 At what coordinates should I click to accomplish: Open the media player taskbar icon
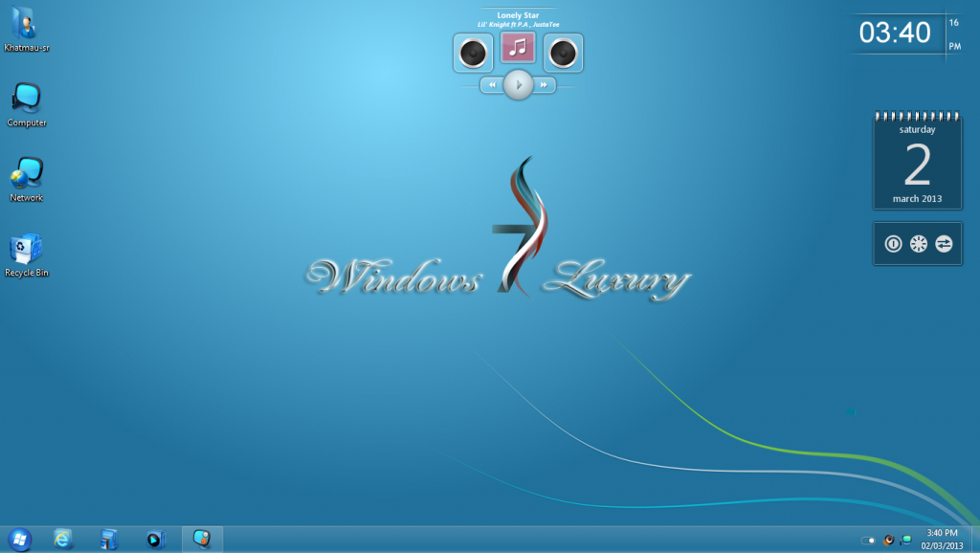coord(155,539)
